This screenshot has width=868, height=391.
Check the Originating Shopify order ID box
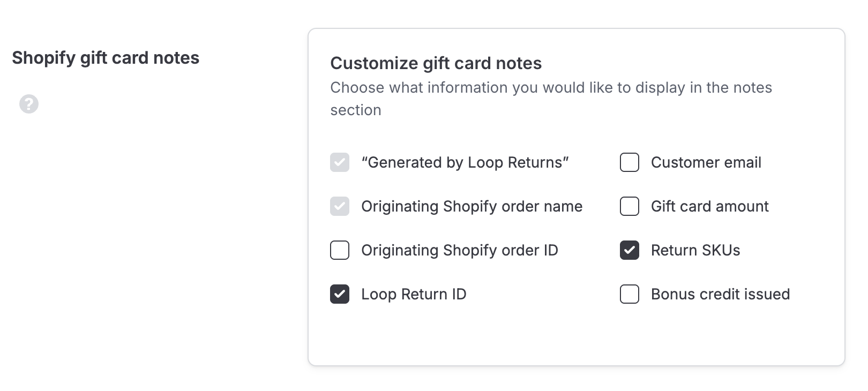coord(340,250)
